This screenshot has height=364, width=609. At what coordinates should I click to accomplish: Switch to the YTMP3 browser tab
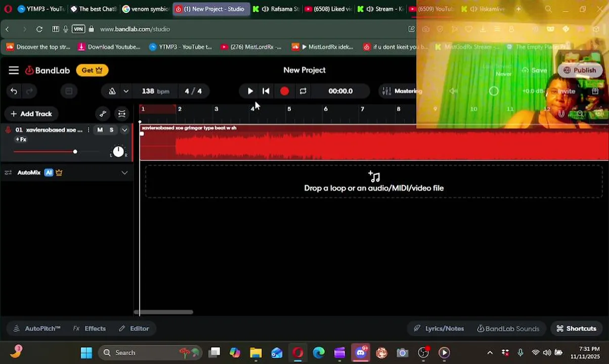click(x=41, y=9)
